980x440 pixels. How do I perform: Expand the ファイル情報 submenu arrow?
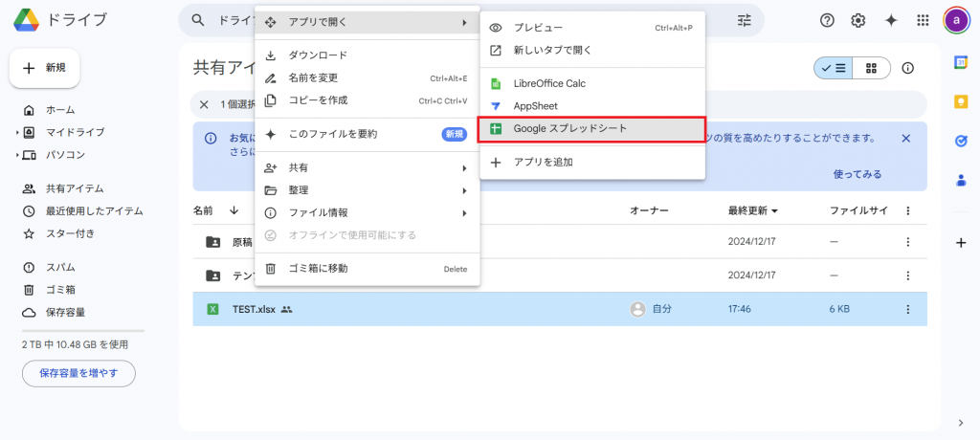[x=464, y=213]
